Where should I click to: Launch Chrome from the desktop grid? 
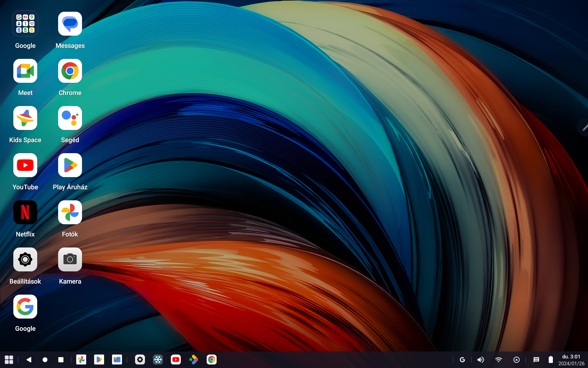click(70, 71)
